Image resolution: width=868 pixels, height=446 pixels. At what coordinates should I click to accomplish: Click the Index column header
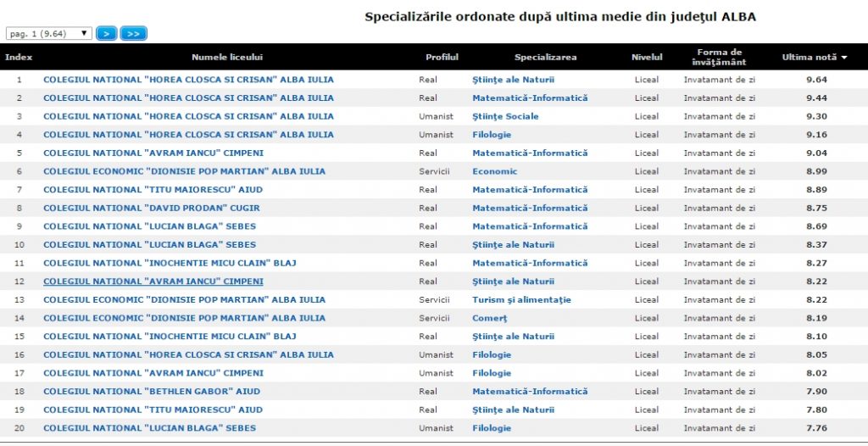pyautogui.click(x=19, y=57)
